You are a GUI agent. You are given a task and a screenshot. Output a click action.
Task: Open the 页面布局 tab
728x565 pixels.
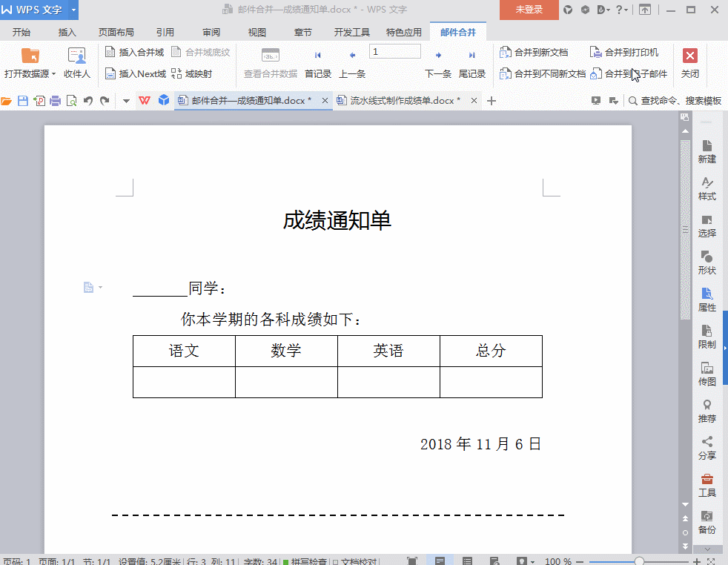pyautogui.click(x=116, y=32)
